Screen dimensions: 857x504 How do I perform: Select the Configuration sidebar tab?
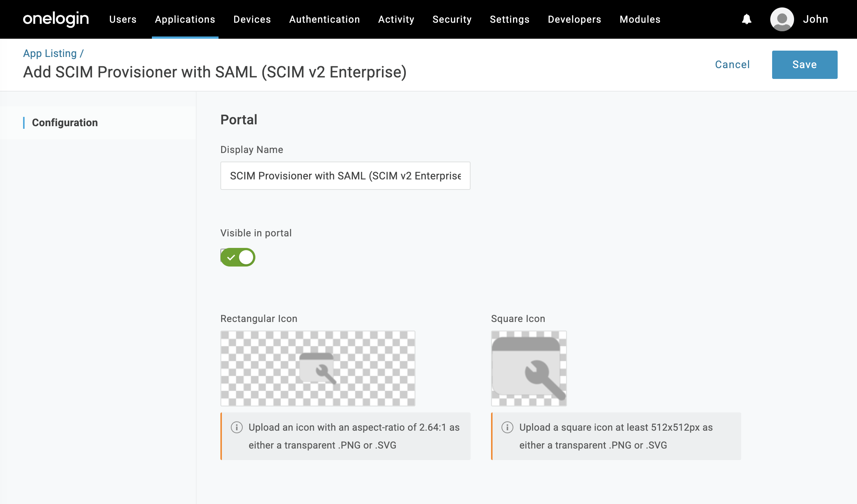click(65, 123)
